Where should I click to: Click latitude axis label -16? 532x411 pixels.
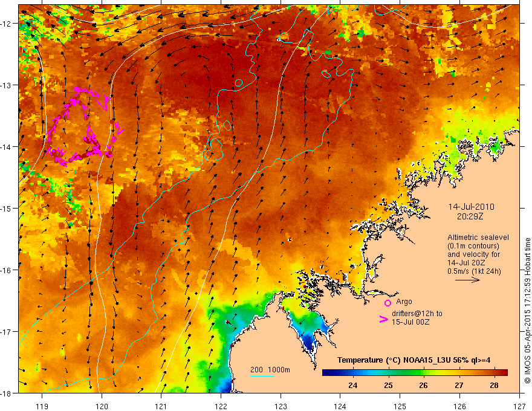coord(6,270)
